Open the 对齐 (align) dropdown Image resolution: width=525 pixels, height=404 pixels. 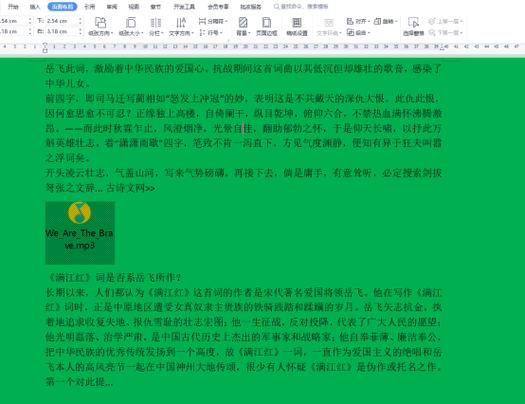tap(358, 21)
